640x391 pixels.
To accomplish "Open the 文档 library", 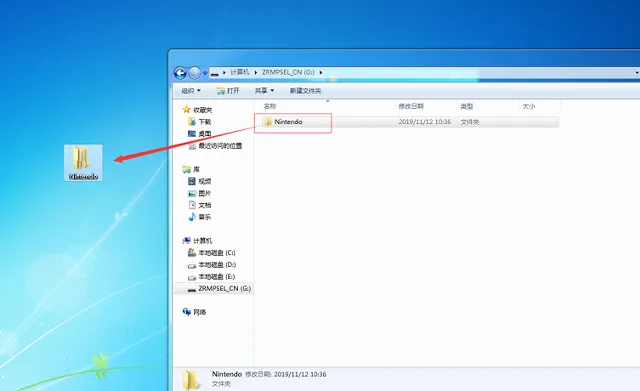I will [200, 205].
